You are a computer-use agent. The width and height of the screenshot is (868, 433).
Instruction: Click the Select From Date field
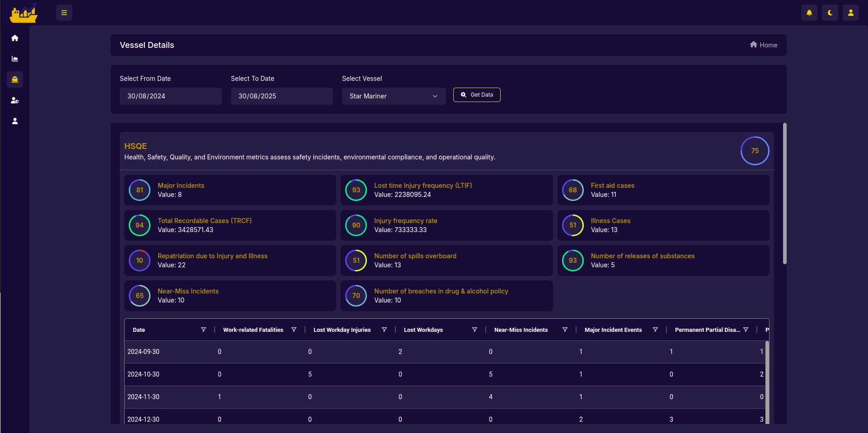(170, 96)
